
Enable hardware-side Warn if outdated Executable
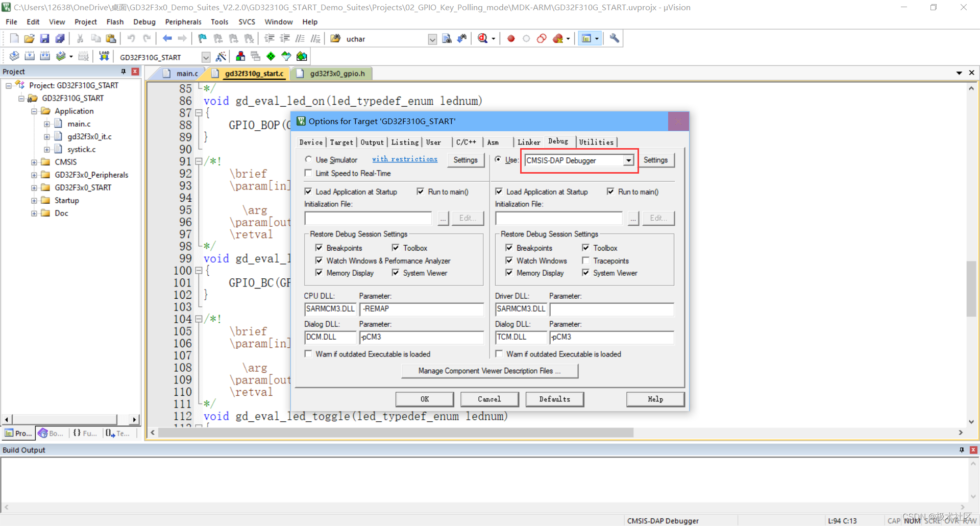[499, 354]
